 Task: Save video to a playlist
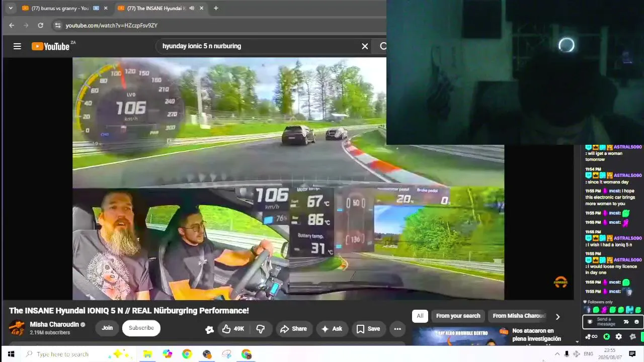[368, 329]
